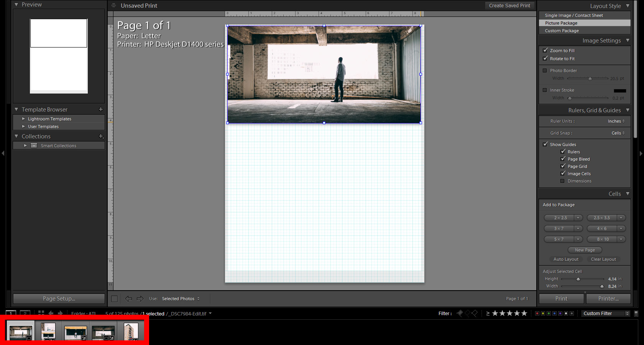The width and height of the screenshot is (644, 345).
Task: Enable the Dimensions checkbox
Action: pyautogui.click(x=562, y=181)
